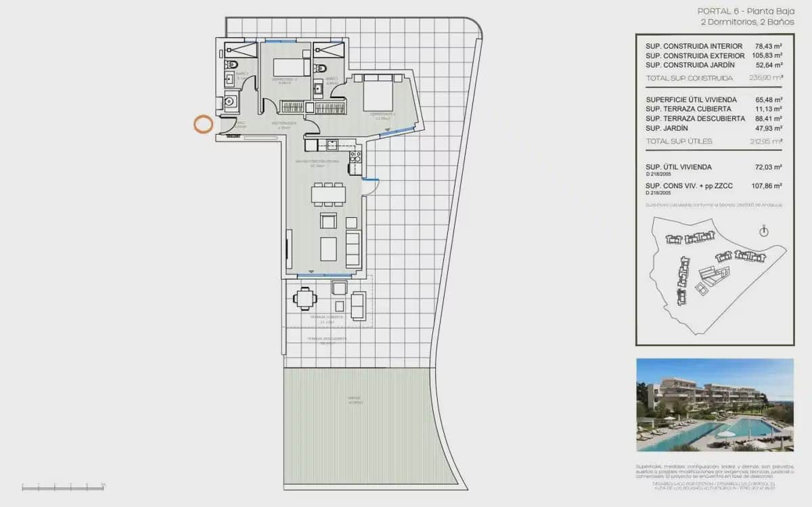Select the 'SUP. TERRAZA CUBIERTA' row
This screenshot has height=507, width=812.
tap(715, 109)
